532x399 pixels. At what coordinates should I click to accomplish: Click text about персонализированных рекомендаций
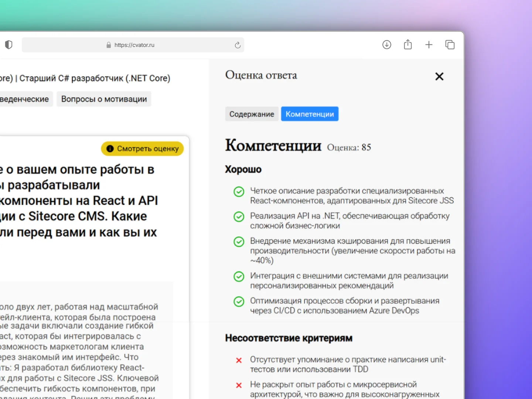(x=349, y=280)
